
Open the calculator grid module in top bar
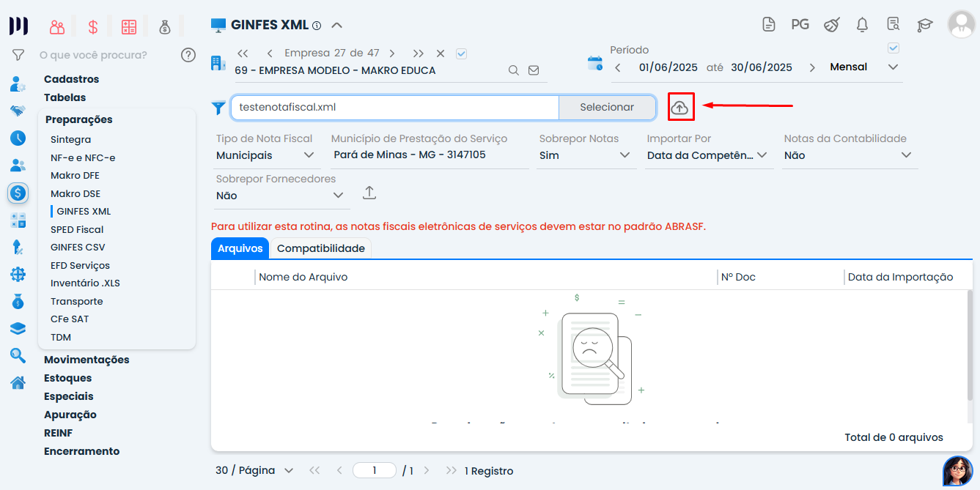click(x=129, y=28)
